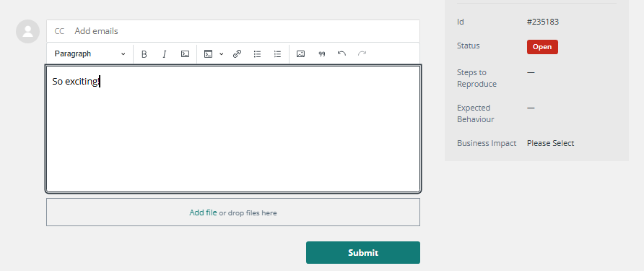644x271 pixels.
Task: Click the Business Impact label
Action: click(487, 143)
